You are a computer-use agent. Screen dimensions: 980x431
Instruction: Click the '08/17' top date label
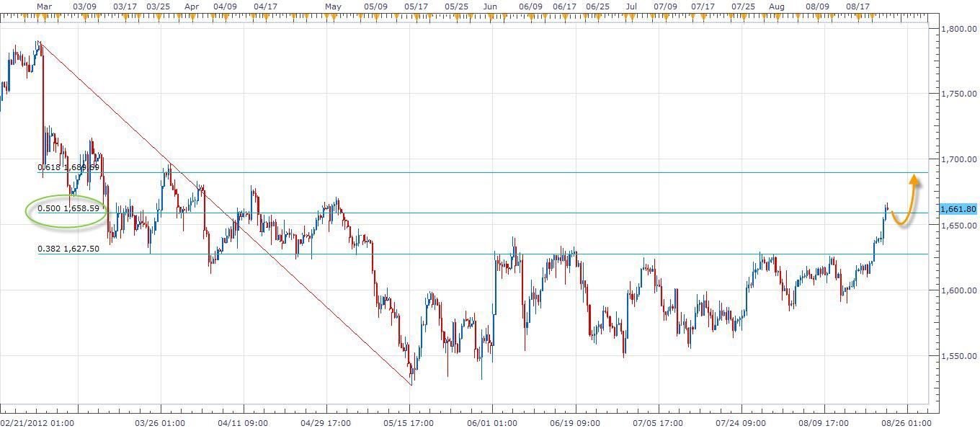coord(857,6)
